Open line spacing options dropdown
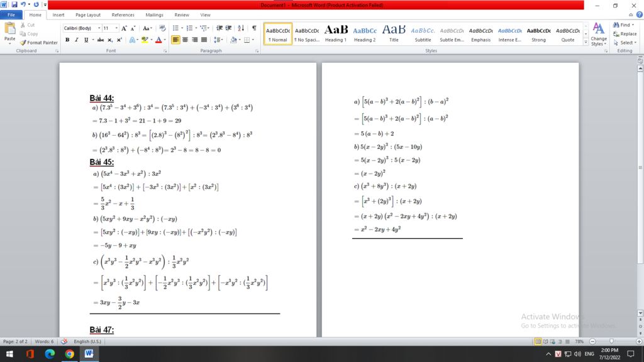 pos(218,40)
